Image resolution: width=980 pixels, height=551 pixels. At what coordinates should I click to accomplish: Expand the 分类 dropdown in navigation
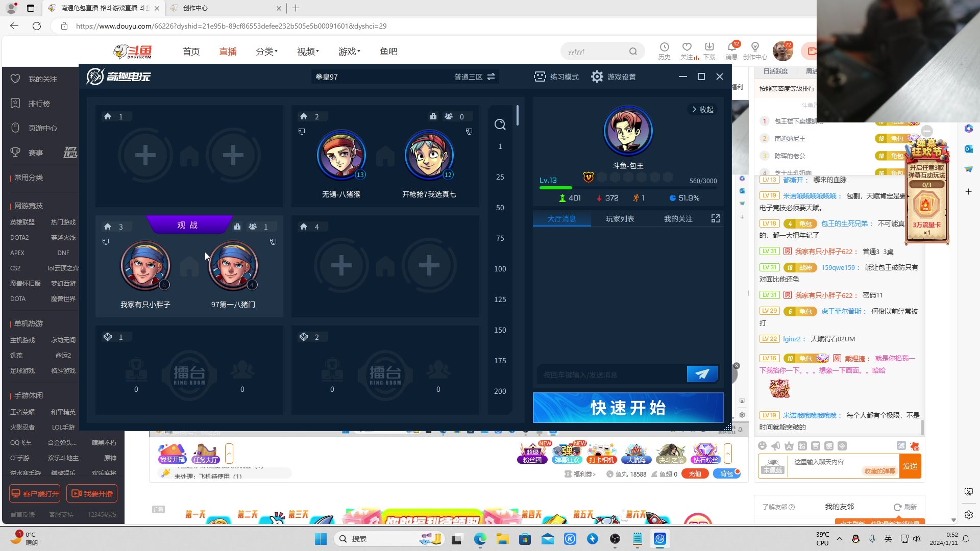(266, 52)
